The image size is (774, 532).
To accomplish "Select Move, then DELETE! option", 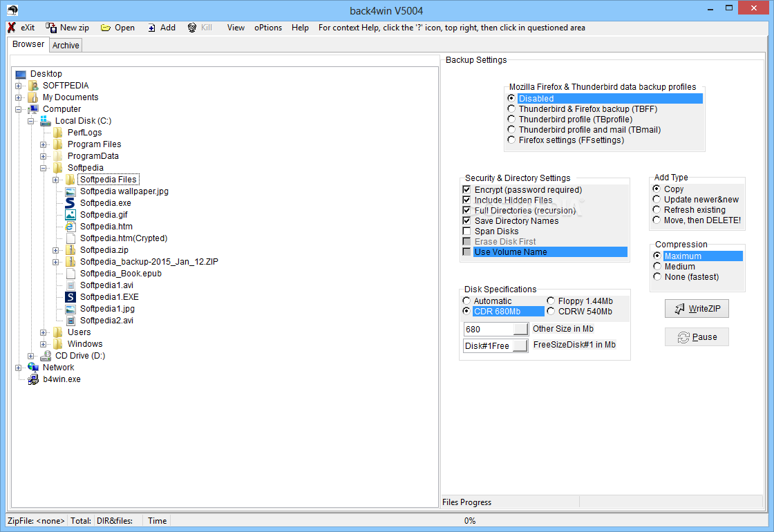I will point(657,220).
